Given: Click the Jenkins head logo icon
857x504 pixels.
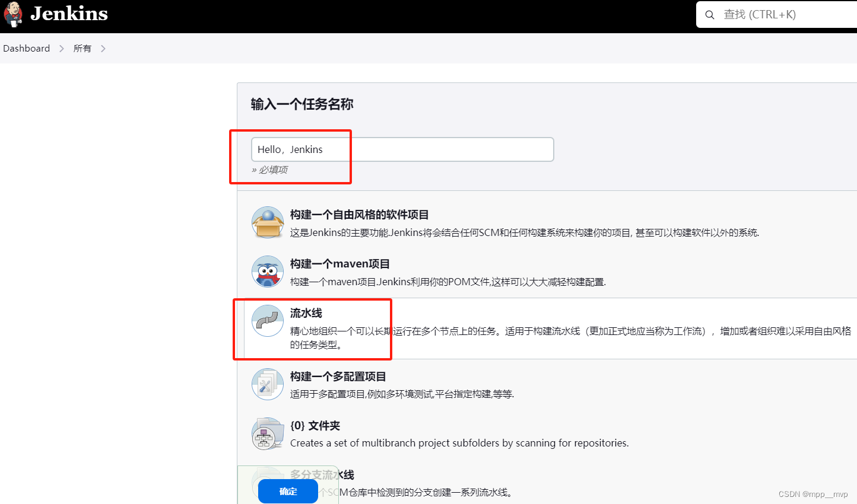Looking at the screenshot, I should tap(14, 14).
